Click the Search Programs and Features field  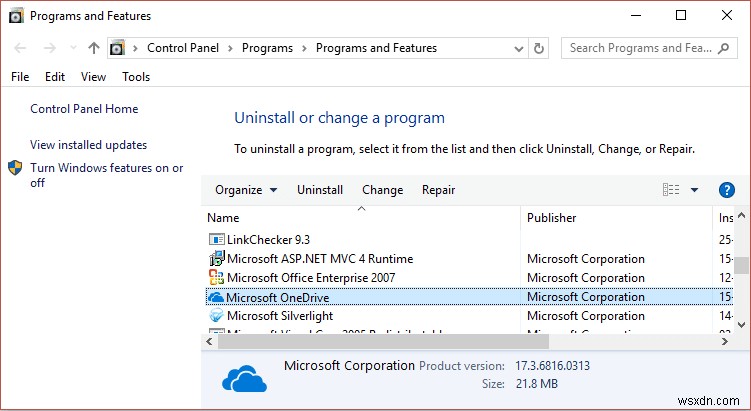(649, 48)
